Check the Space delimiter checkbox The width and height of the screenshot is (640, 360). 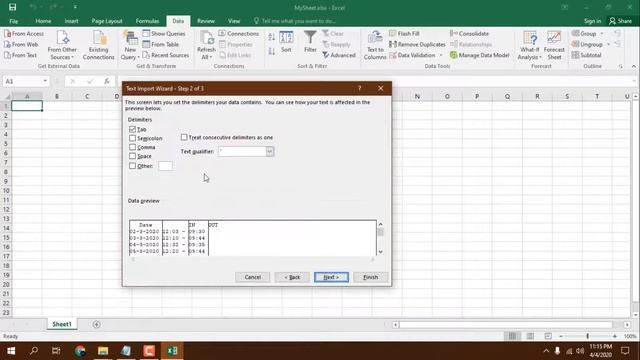point(132,156)
